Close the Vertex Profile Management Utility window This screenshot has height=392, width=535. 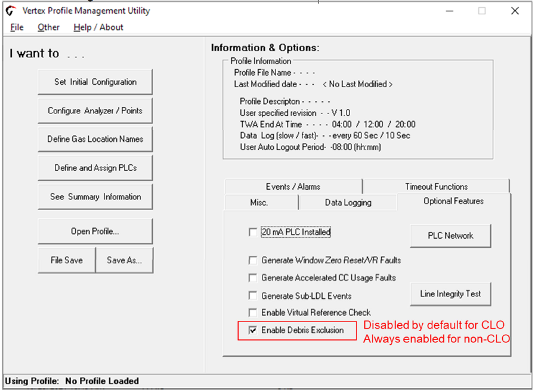click(515, 11)
